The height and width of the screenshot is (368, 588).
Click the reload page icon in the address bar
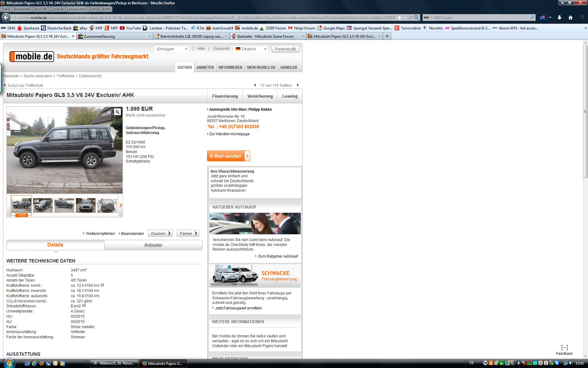(x=410, y=17)
